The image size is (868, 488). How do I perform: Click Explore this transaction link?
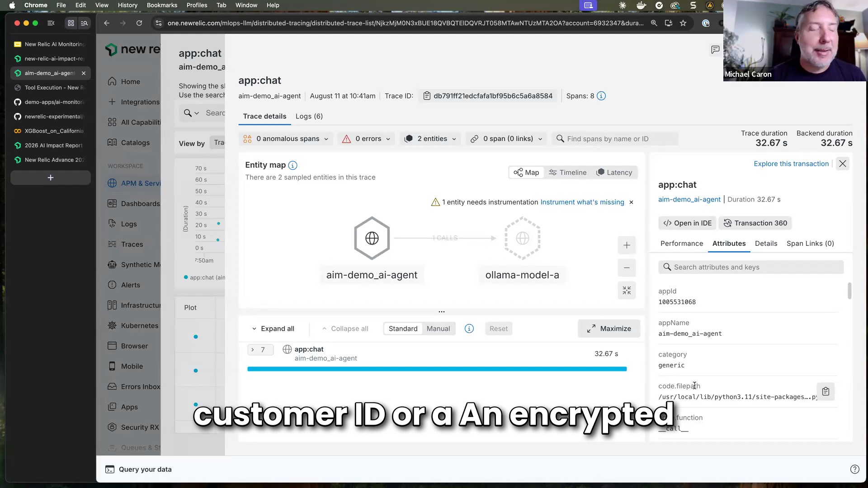pos(791,164)
